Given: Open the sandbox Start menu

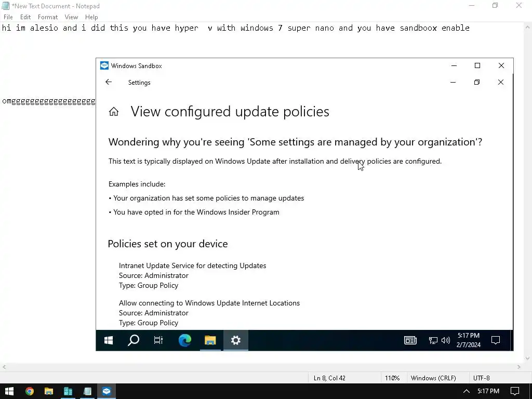Looking at the screenshot, I should [109, 340].
